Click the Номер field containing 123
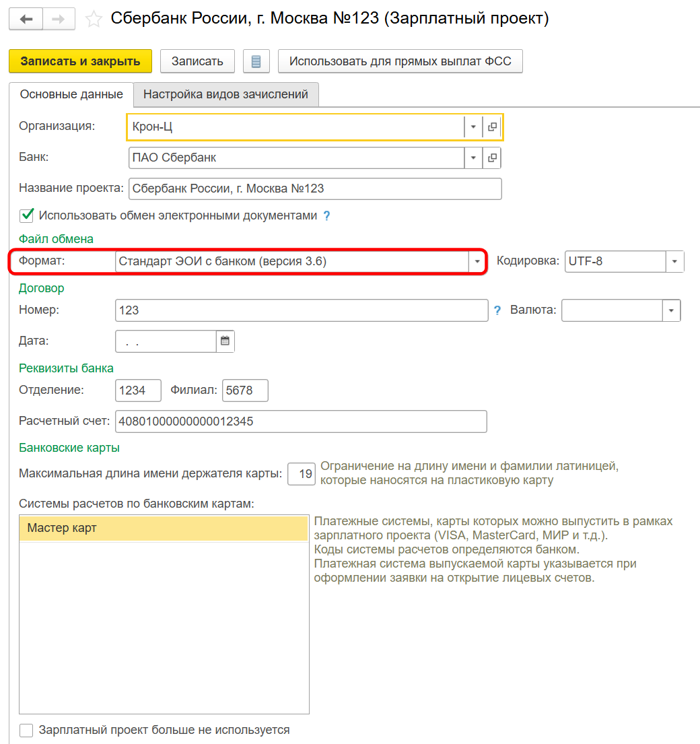This screenshot has width=700, height=744. click(302, 310)
